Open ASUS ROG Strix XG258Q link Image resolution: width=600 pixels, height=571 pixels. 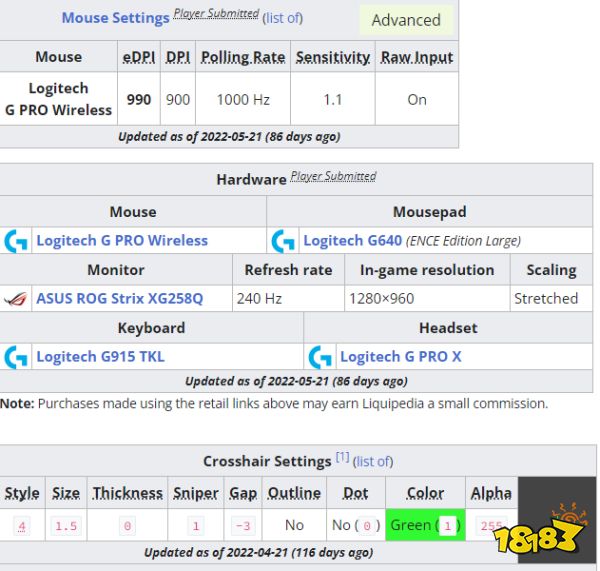click(x=119, y=299)
